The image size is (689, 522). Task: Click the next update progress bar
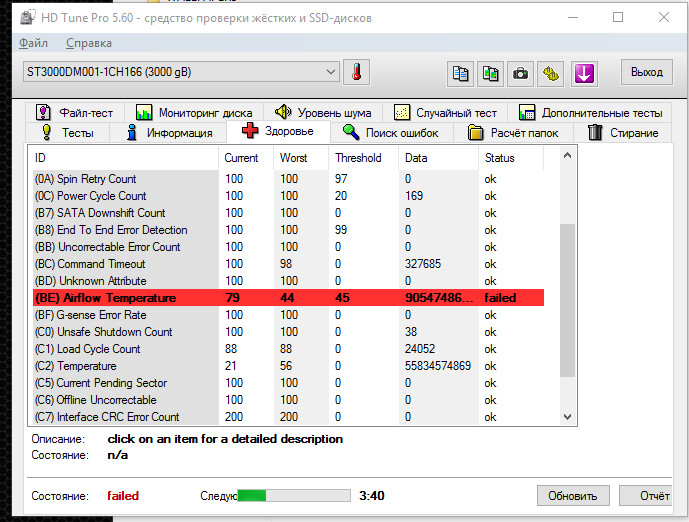[294, 496]
